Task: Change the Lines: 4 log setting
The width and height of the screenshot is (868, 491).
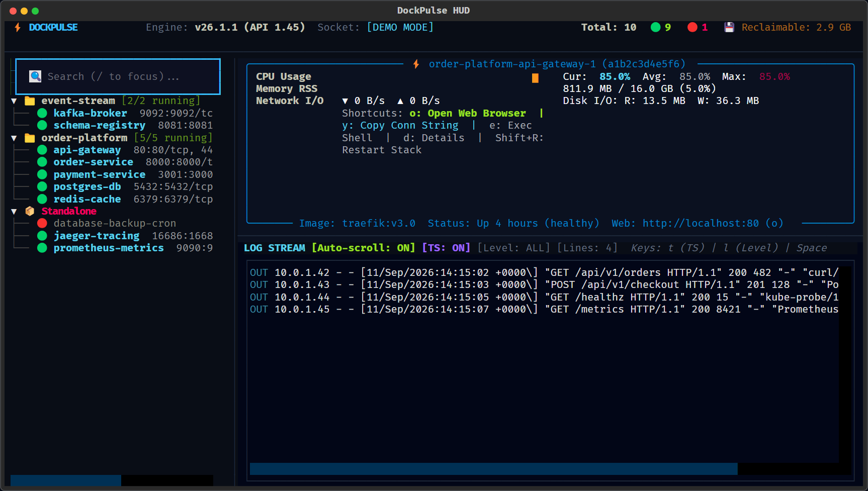Action: (x=587, y=248)
